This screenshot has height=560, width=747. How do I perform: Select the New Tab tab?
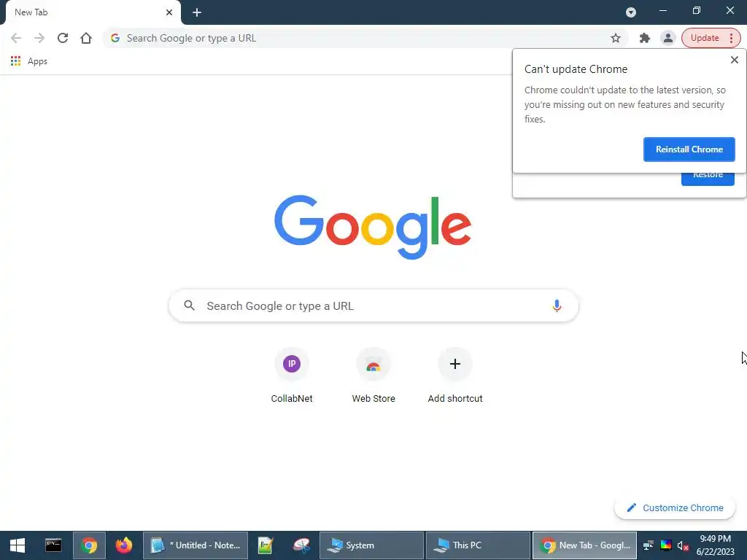90,12
